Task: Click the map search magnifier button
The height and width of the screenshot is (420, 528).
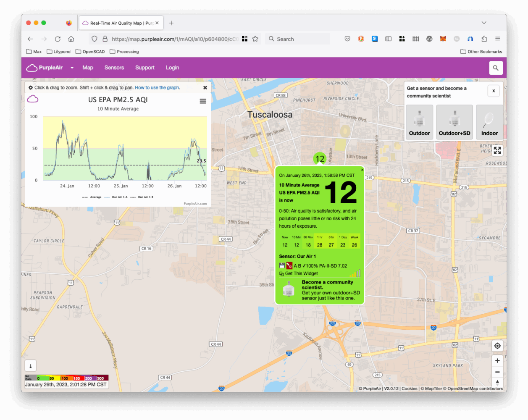Action: tap(496, 68)
